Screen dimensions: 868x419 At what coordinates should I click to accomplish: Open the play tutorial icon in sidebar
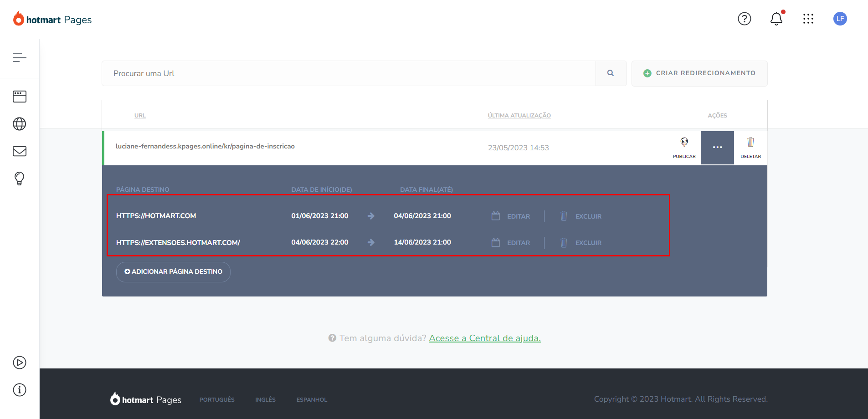click(x=20, y=363)
